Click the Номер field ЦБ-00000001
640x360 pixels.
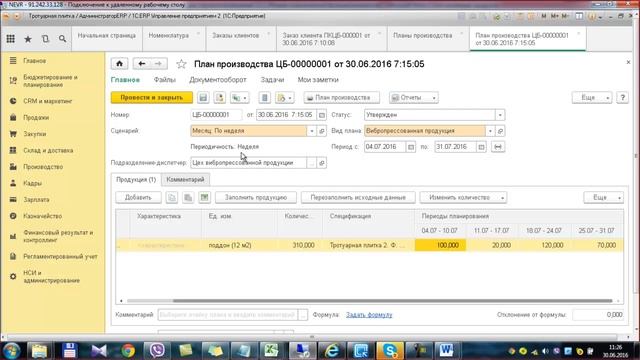pyautogui.click(x=216, y=115)
